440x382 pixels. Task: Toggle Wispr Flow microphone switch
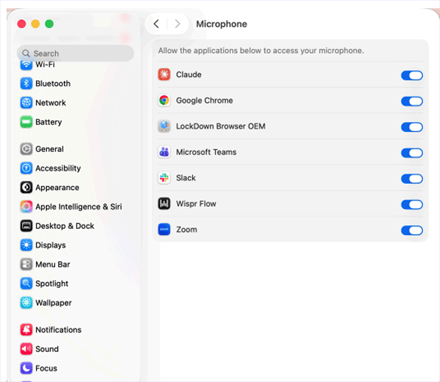tap(412, 205)
